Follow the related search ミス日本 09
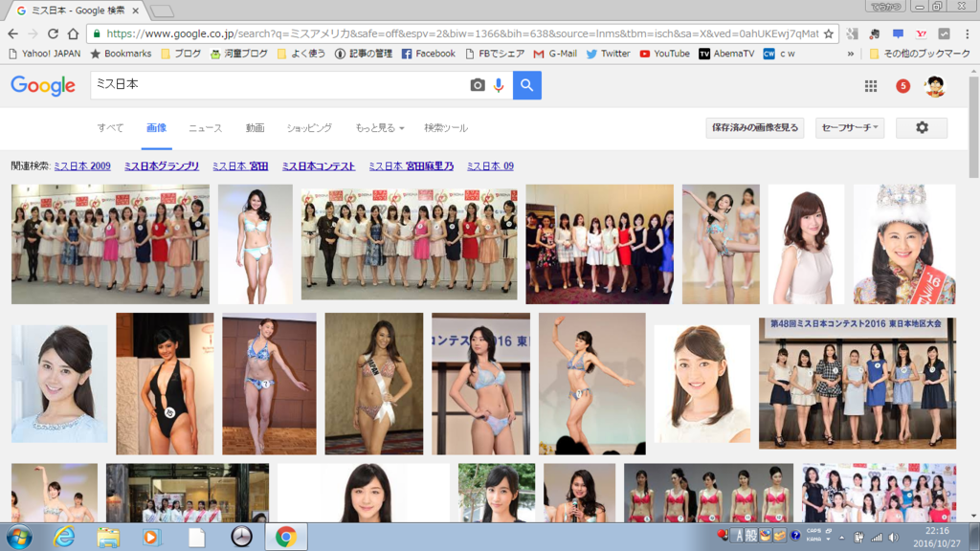Image resolution: width=980 pixels, height=551 pixels. coord(491,166)
